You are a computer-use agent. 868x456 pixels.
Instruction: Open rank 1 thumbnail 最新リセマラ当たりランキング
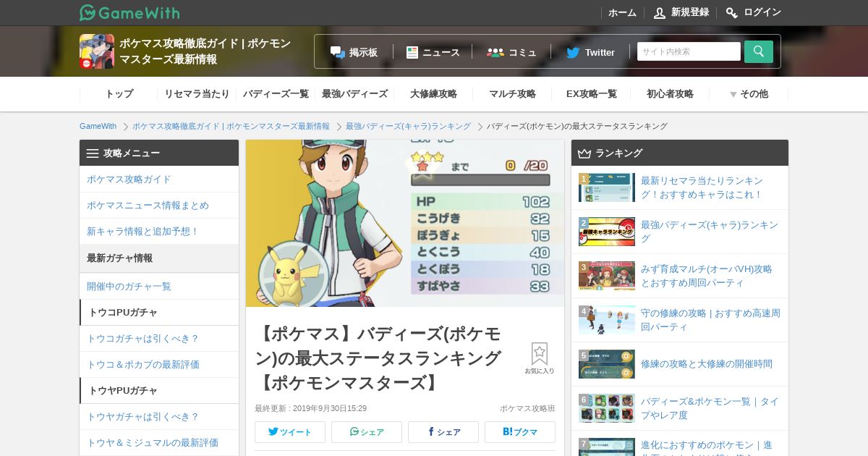point(607,187)
